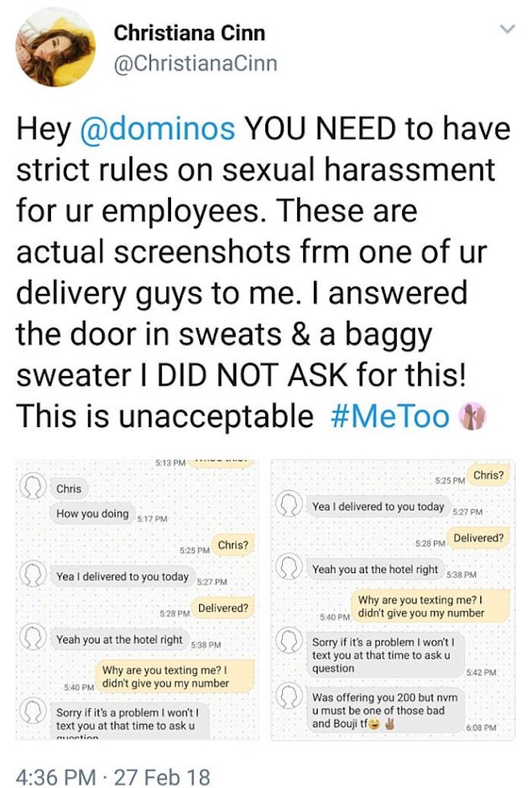Click the contact avatar beside 'Chris' message
This screenshot has width=532, height=788.
[33, 486]
